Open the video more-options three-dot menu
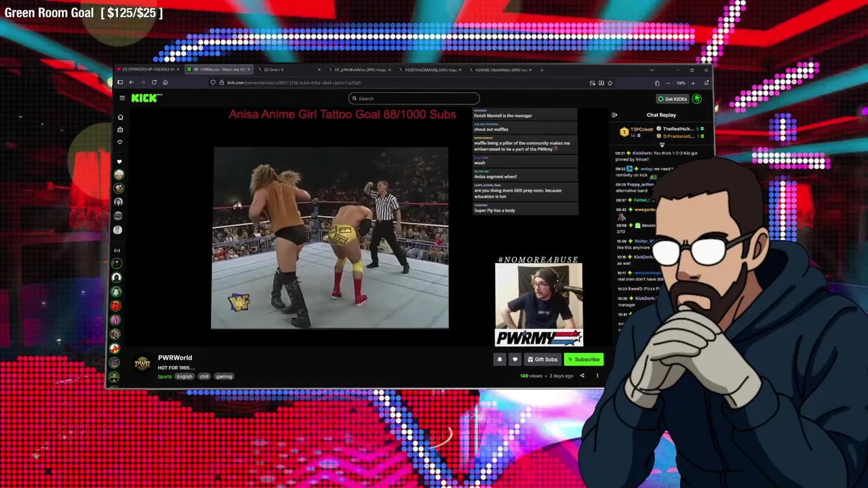The height and width of the screenshot is (488, 868). tap(597, 375)
